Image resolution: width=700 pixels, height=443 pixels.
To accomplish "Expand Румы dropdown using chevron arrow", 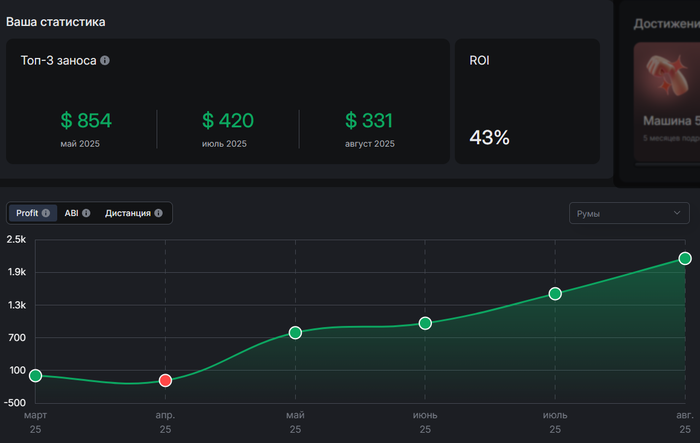I will (678, 213).
